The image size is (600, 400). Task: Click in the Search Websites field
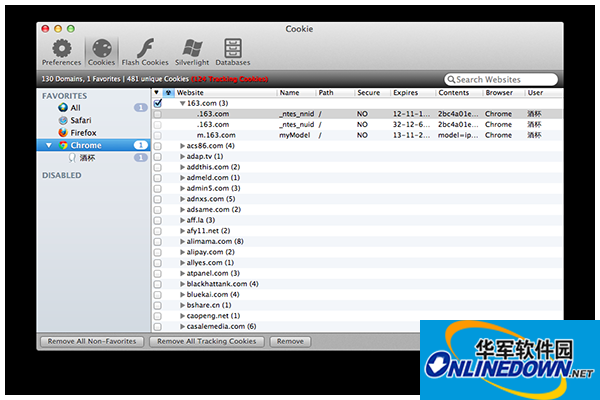pyautogui.click(x=501, y=79)
